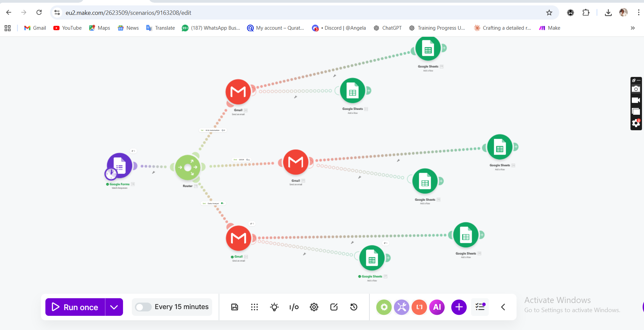This screenshot has height=330, width=644.
Task: Open the 2nd UI/UX route filter label
Action: (x=242, y=160)
